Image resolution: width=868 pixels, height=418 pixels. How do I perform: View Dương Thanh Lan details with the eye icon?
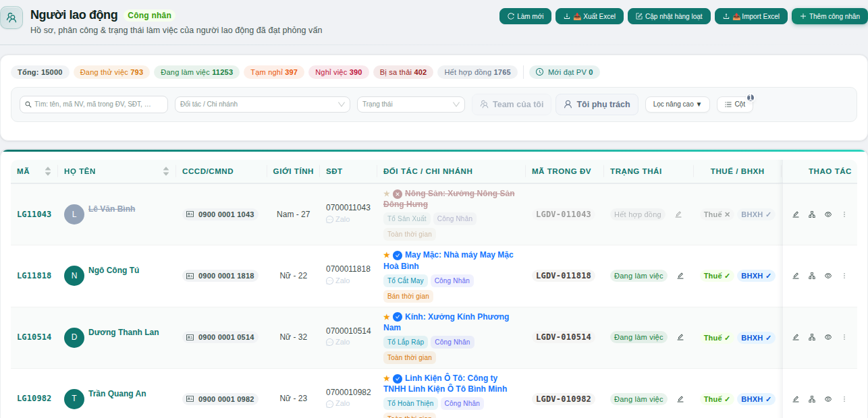(x=828, y=337)
